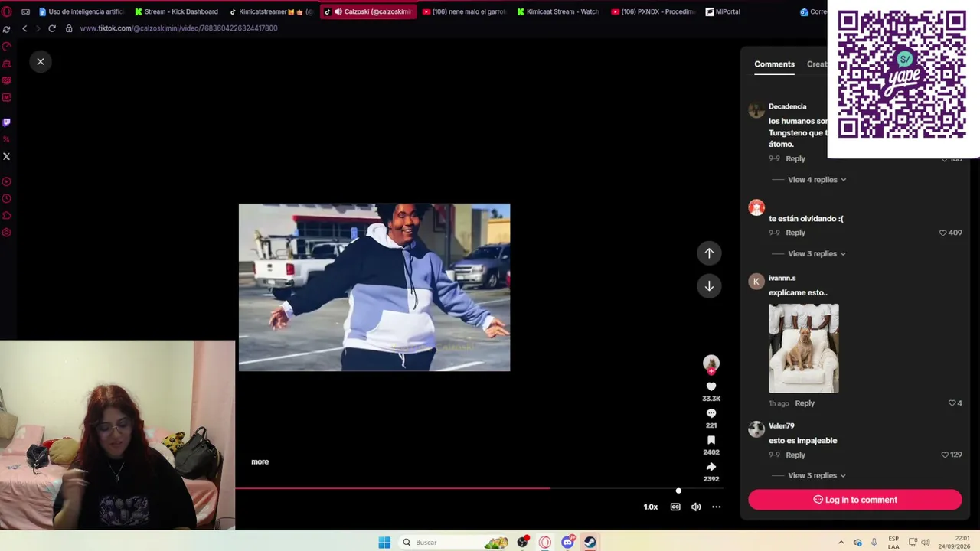The image size is (980, 551).
Task: Close the video viewer with the X button
Action: (x=41, y=61)
